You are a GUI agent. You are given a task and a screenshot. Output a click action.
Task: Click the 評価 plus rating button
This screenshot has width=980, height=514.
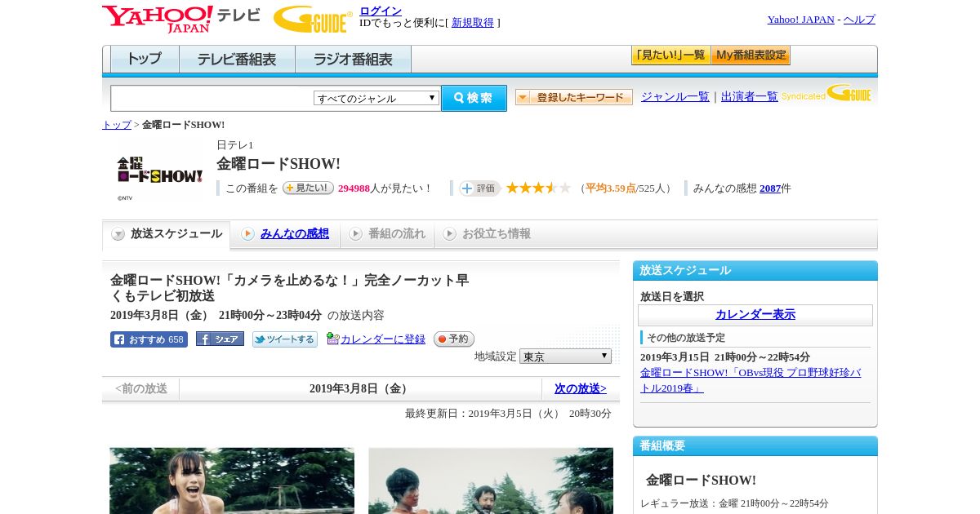click(479, 188)
